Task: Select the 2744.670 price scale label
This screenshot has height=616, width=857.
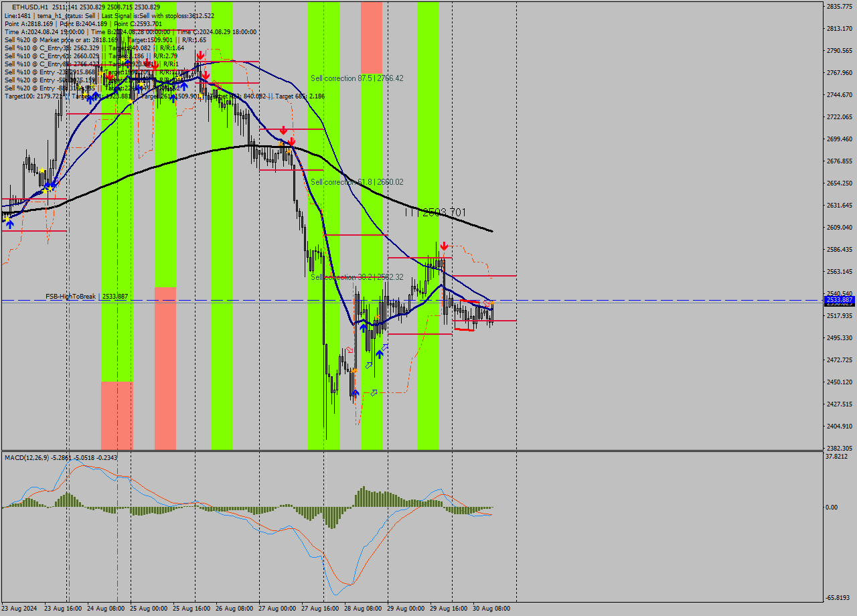Action: 840,95
